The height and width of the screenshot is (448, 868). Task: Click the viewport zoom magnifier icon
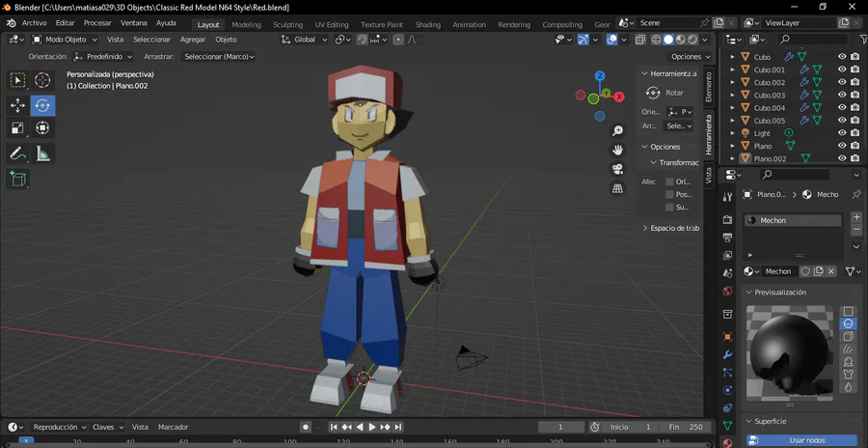click(617, 131)
